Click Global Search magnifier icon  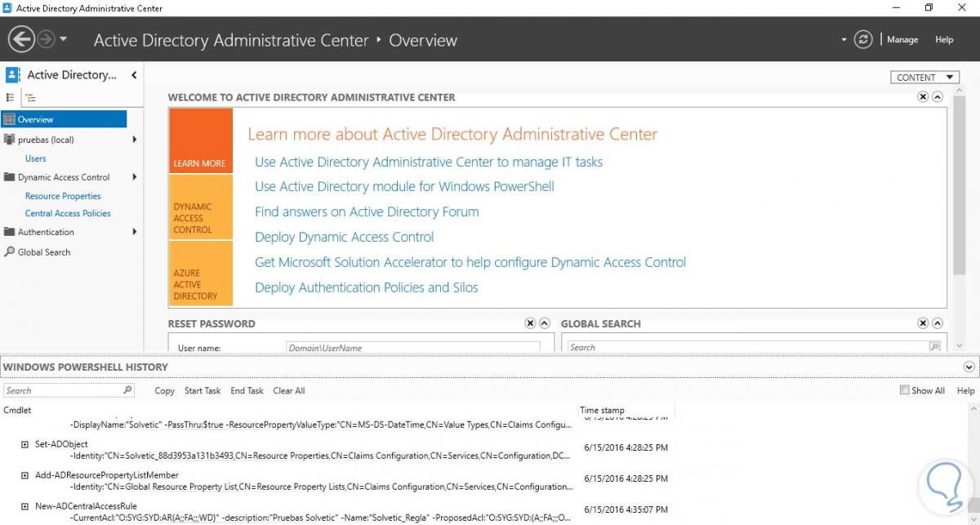tap(934, 347)
